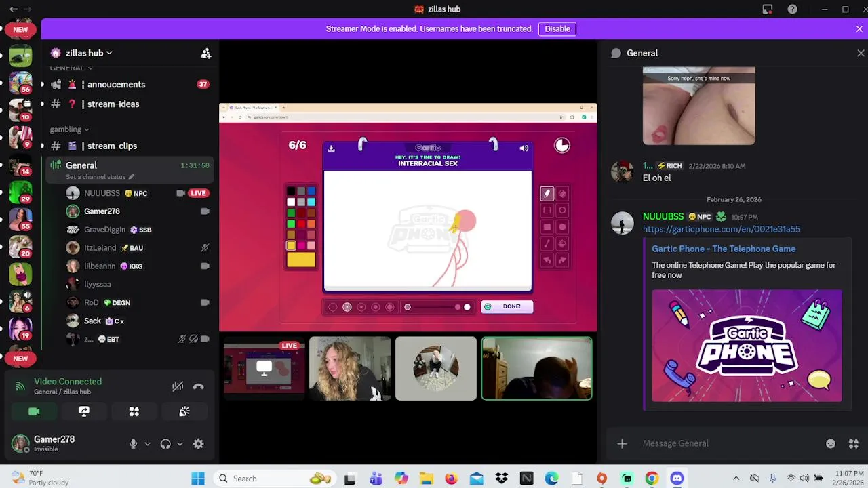Open File Explorer from the taskbar
Image resolution: width=868 pixels, height=488 pixels.
pos(426,479)
